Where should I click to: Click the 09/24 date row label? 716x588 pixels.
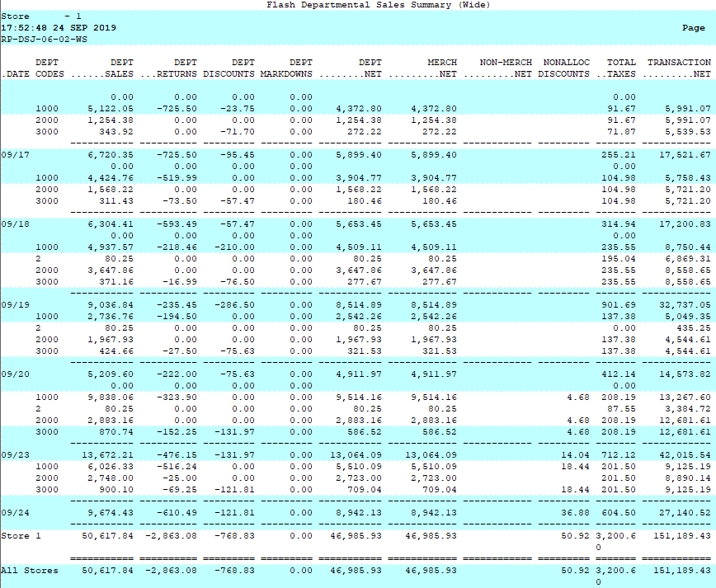14,512
